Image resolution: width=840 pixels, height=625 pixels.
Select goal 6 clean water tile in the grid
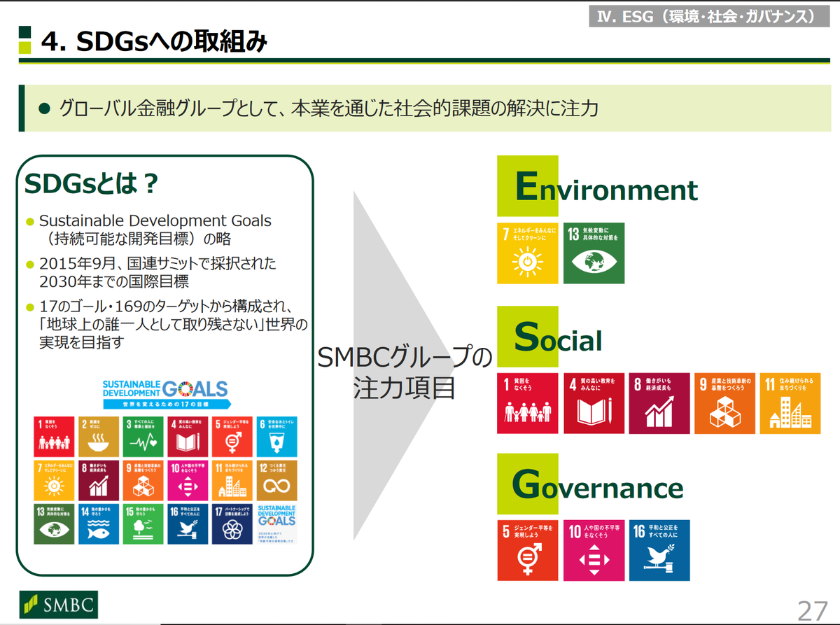276,436
